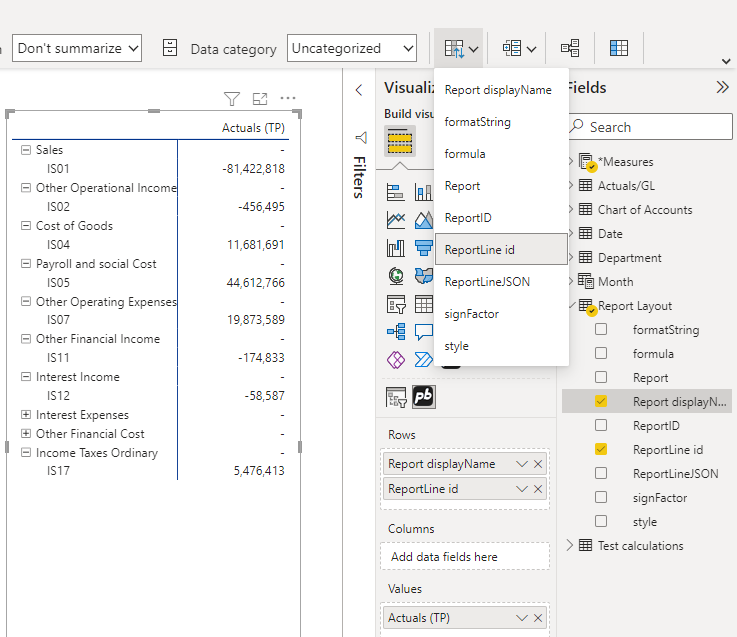
Task: Collapse the Fields pane double chevron
Action: (722, 87)
